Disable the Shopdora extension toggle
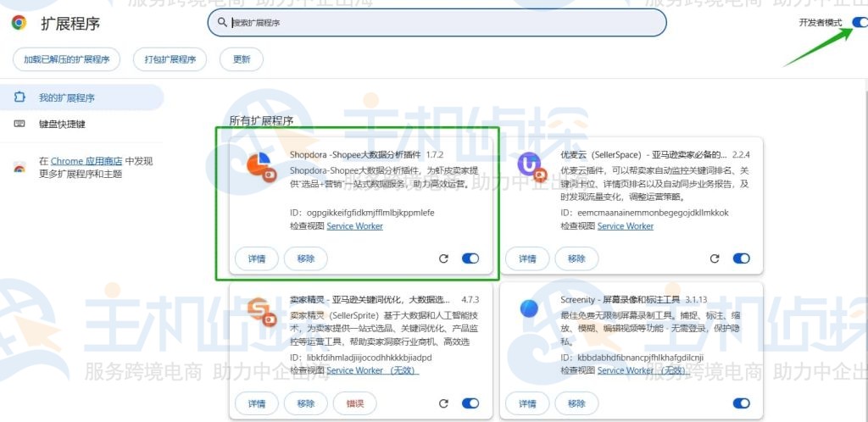The height and width of the screenshot is (422, 868). [470, 258]
